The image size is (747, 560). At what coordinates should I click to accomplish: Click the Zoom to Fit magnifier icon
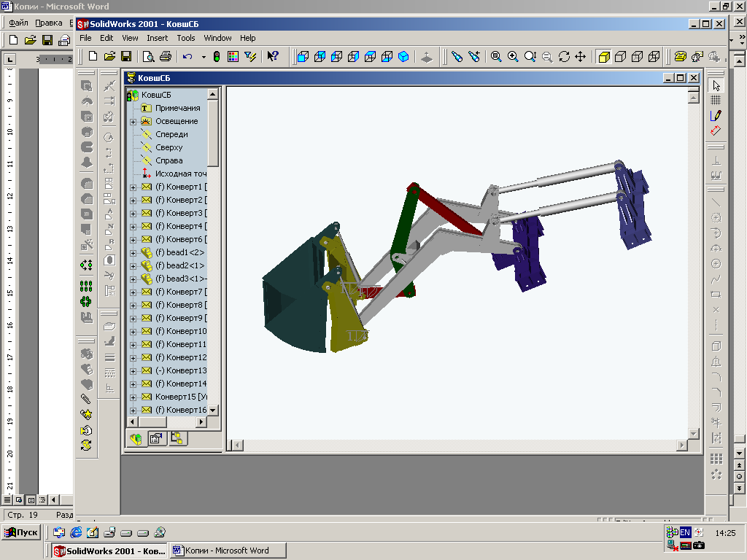tap(496, 56)
